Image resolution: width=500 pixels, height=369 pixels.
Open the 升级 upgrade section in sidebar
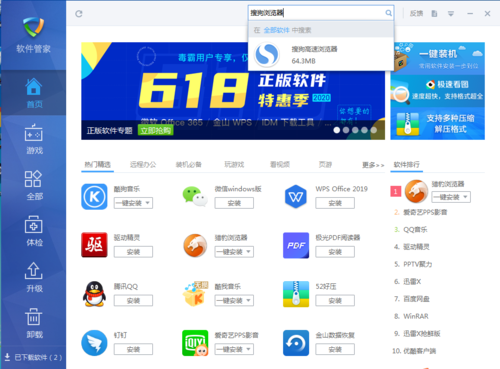(33, 277)
